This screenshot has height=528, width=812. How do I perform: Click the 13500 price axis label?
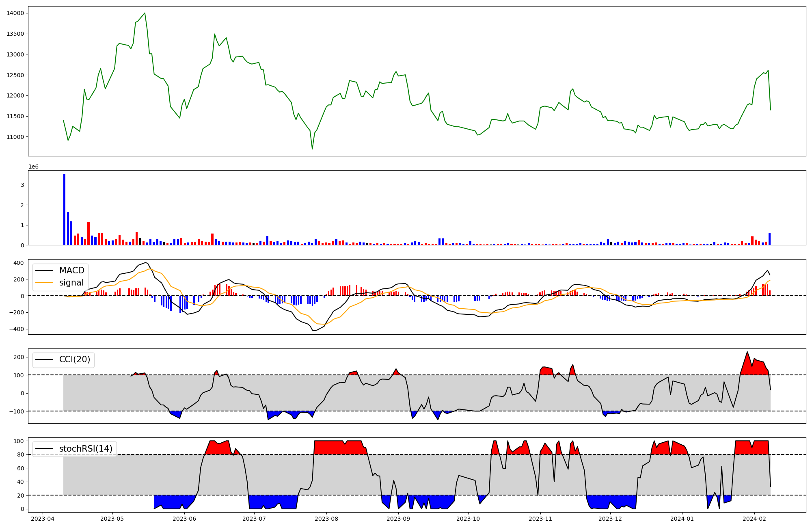pyautogui.click(x=15, y=34)
